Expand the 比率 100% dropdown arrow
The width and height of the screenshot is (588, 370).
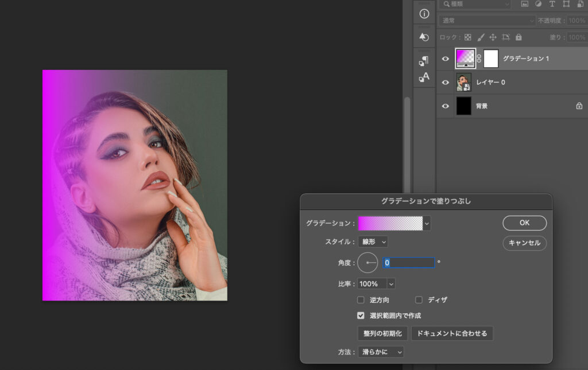click(x=391, y=284)
